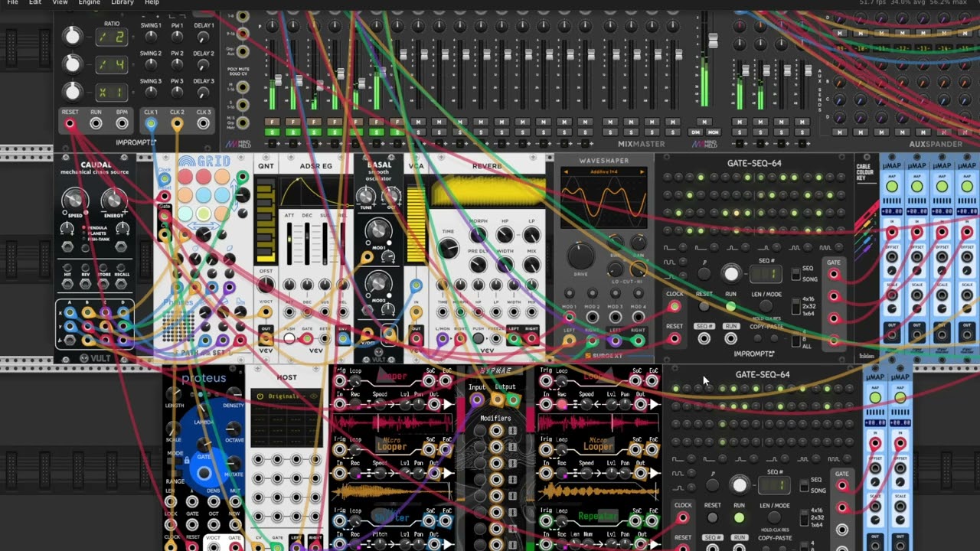Click the CLK 1 output jack
This screenshot has height=551, width=980.
pyautogui.click(x=151, y=123)
